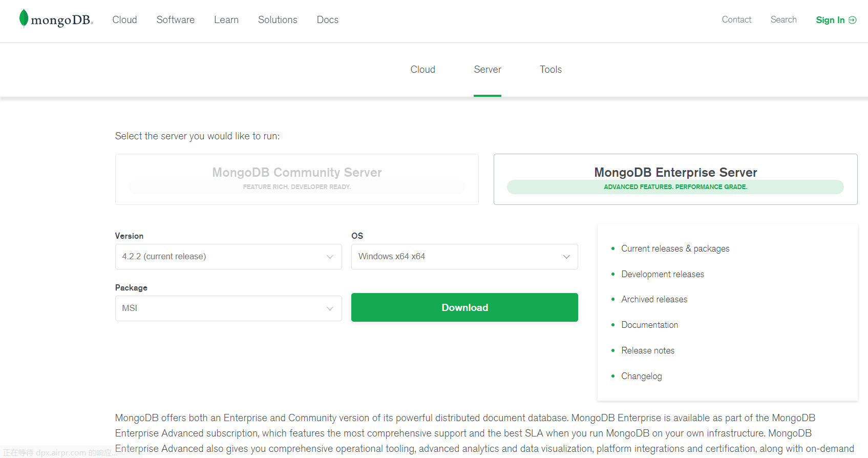Screen dimensions: 868x458
Task: Open the Release notes link
Action: click(648, 350)
